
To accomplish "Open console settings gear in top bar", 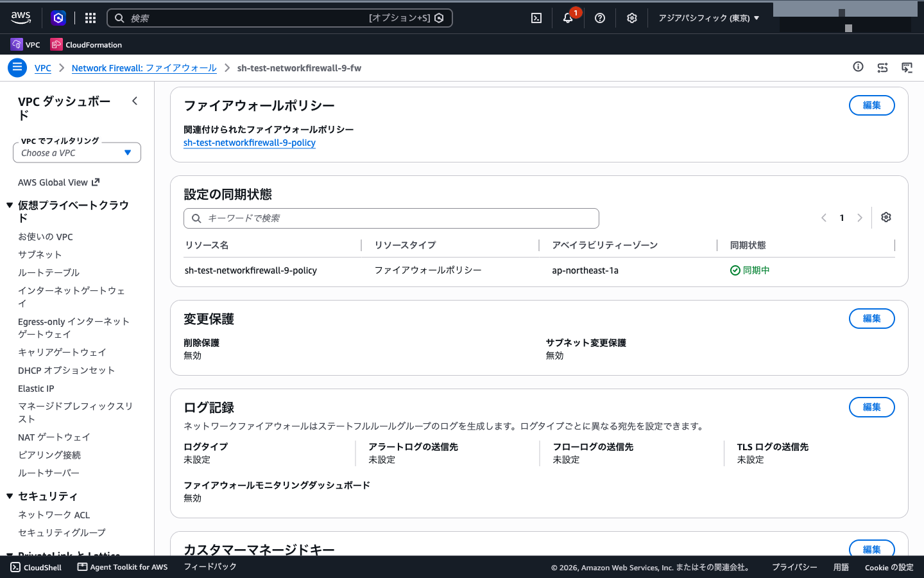I will coord(632,18).
